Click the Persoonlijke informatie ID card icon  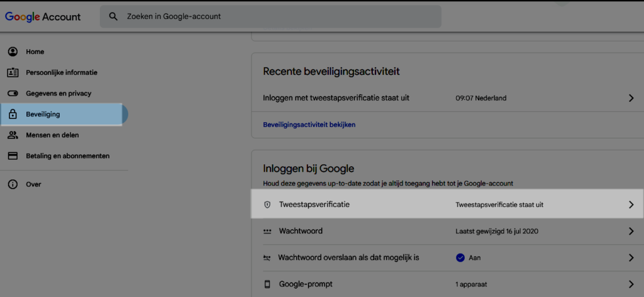point(13,73)
